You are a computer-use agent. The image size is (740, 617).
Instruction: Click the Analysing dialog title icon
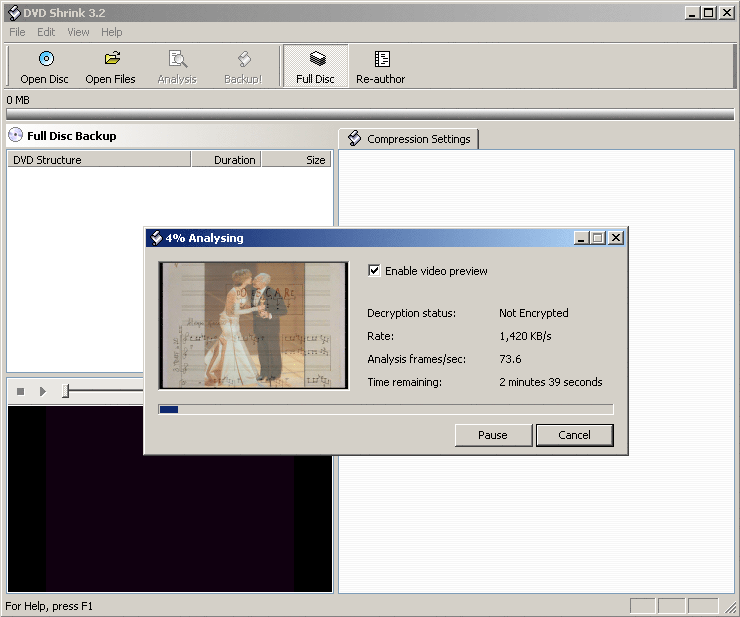pyautogui.click(x=156, y=238)
